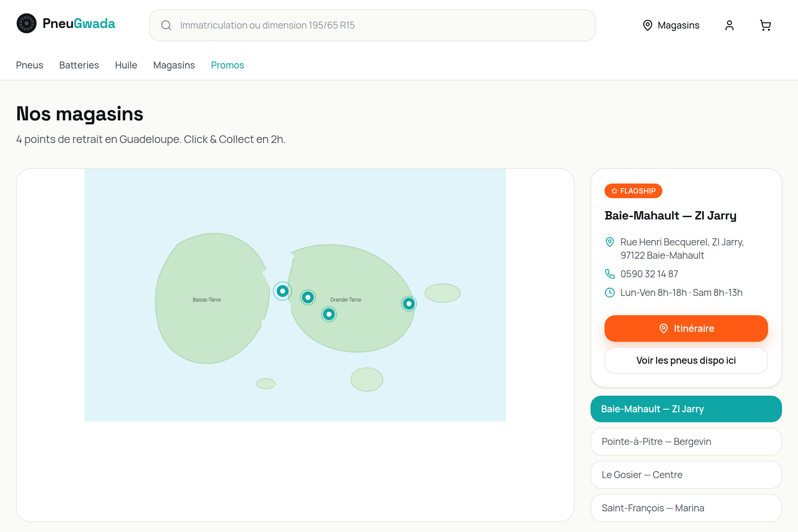
Task: Select the Pointe-à-Pitre — Bergevin store
Action: tap(686, 442)
